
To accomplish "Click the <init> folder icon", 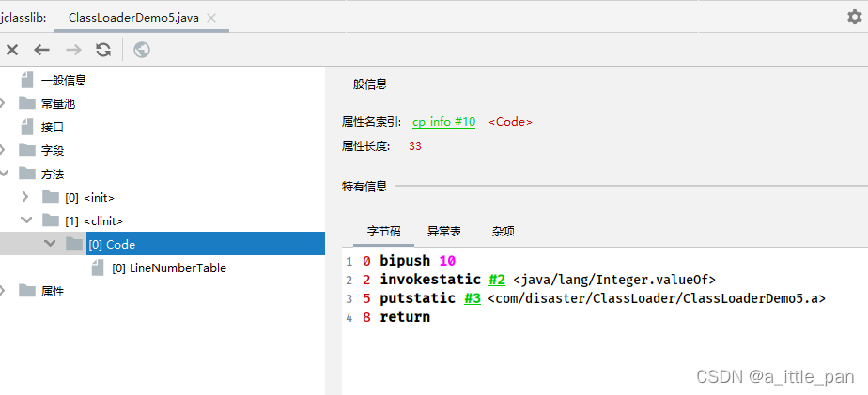I will (51, 197).
